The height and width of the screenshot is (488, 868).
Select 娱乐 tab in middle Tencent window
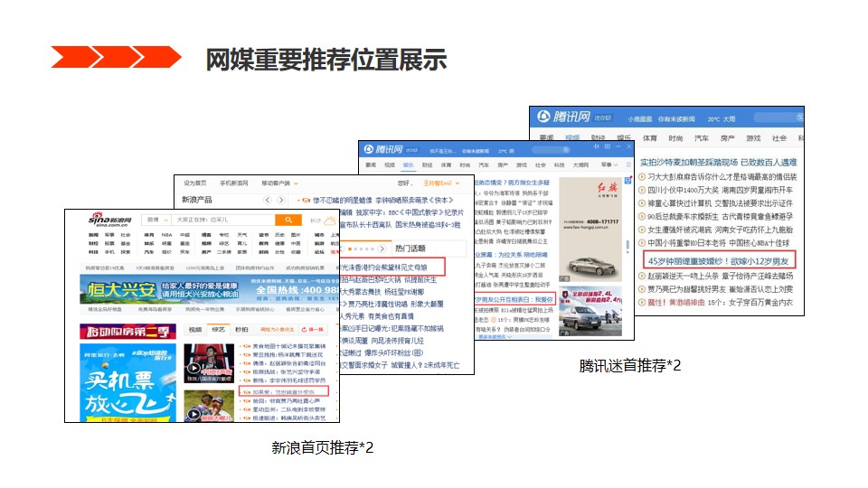point(409,164)
